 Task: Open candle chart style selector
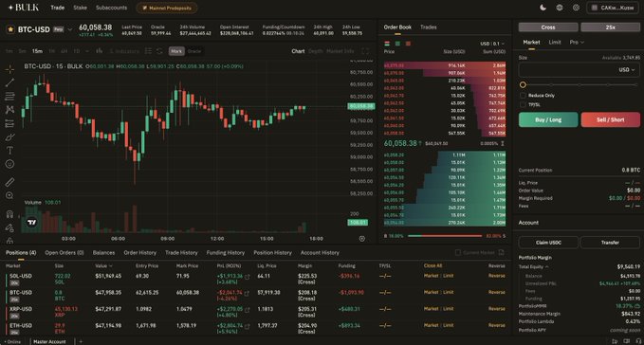[x=99, y=51]
